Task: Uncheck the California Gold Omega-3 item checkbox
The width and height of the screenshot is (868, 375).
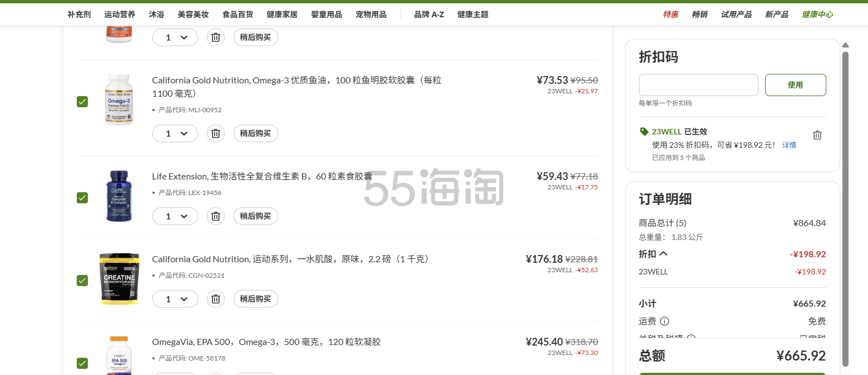Action: point(82,101)
